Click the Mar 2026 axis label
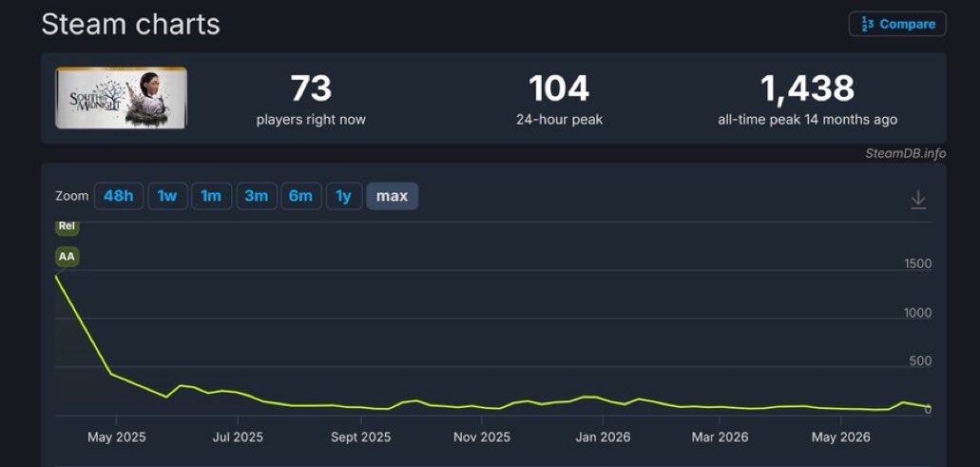 (720, 437)
